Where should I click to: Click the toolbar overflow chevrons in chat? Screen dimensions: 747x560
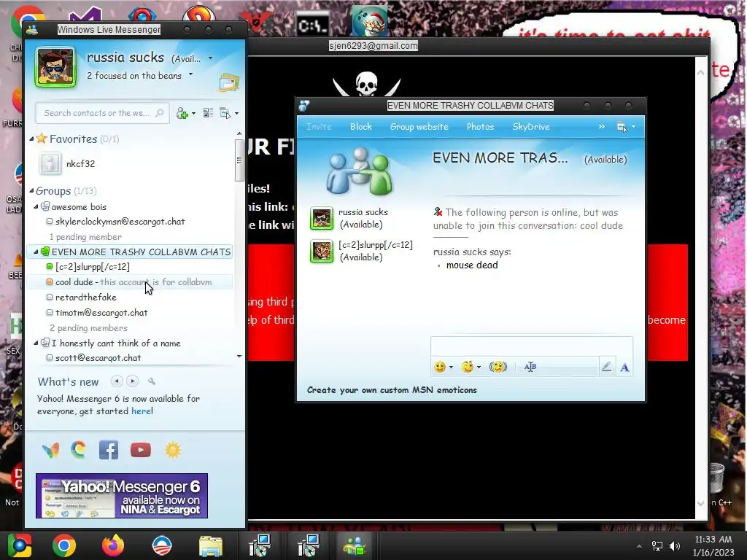601,126
